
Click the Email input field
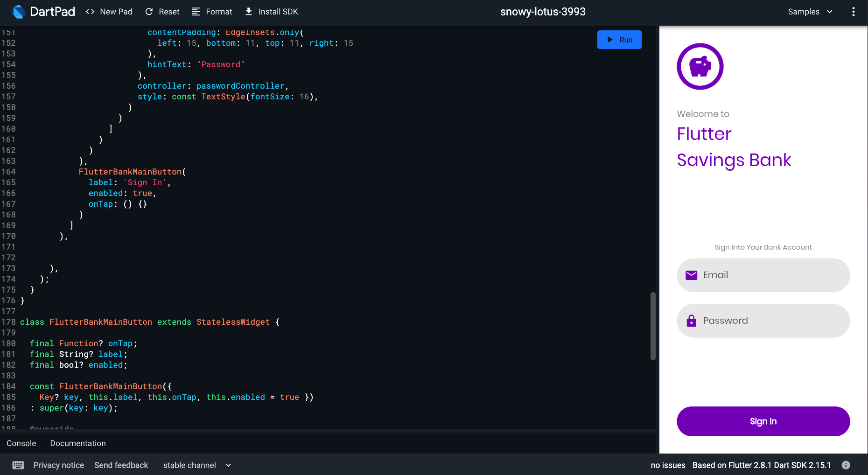(x=763, y=275)
